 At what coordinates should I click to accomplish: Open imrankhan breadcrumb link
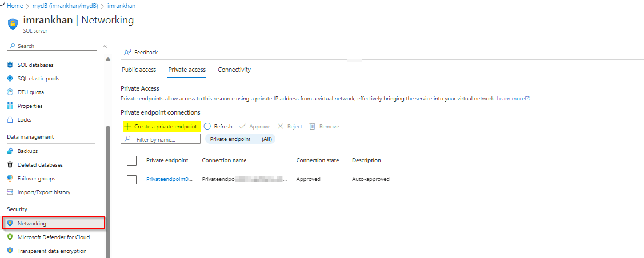tap(122, 6)
